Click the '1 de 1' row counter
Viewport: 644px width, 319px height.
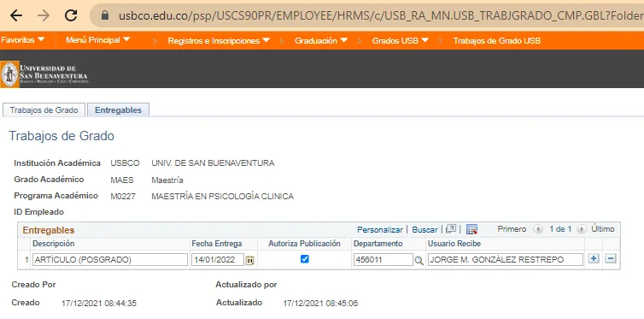[560, 229]
